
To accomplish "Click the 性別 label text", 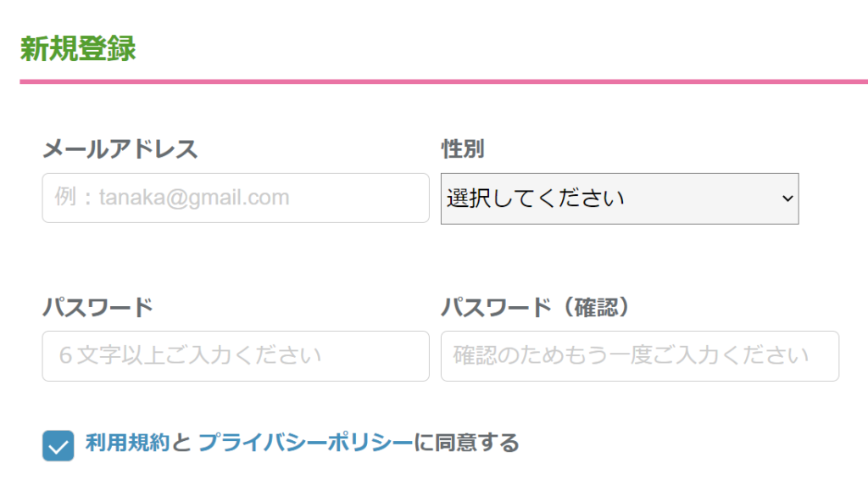I will pos(463,149).
